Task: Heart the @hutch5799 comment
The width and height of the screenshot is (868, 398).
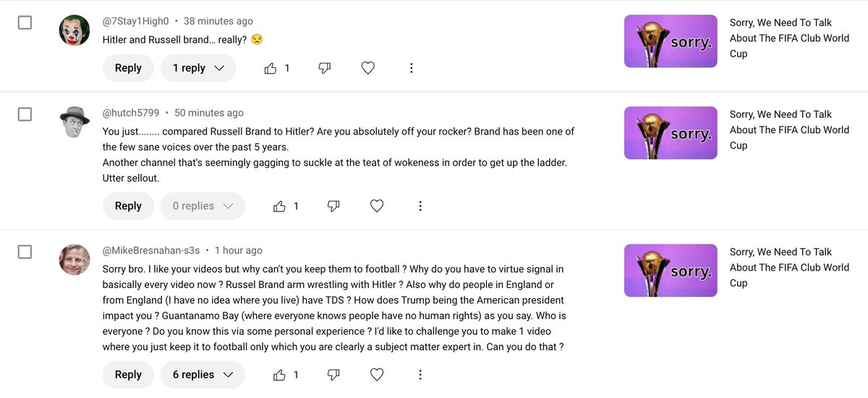Action: pyautogui.click(x=377, y=206)
